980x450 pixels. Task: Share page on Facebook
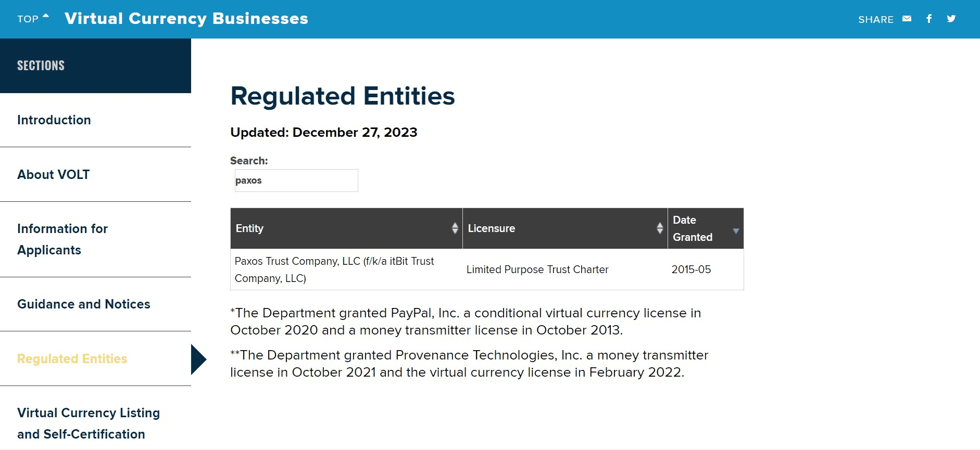coord(929,19)
